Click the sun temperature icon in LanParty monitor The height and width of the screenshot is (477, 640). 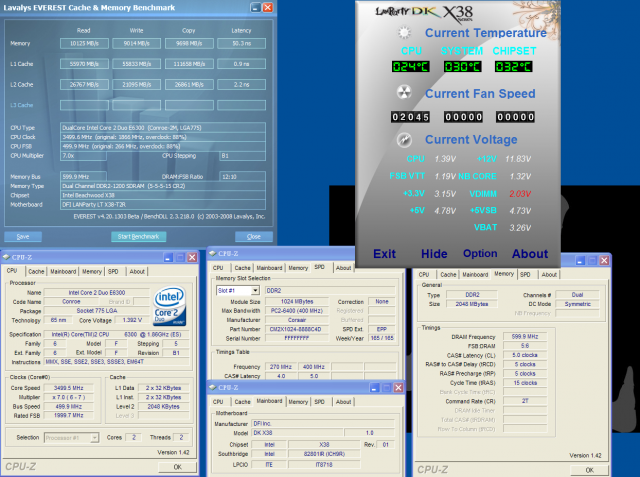click(x=404, y=33)
